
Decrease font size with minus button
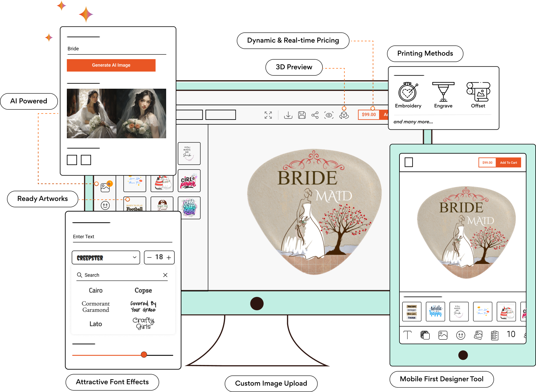click(149, 258)
